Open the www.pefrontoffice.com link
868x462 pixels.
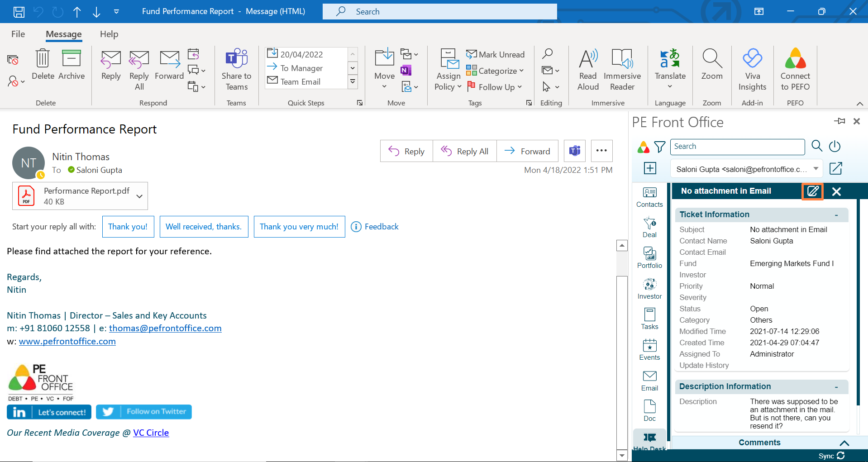click(67, 342)
